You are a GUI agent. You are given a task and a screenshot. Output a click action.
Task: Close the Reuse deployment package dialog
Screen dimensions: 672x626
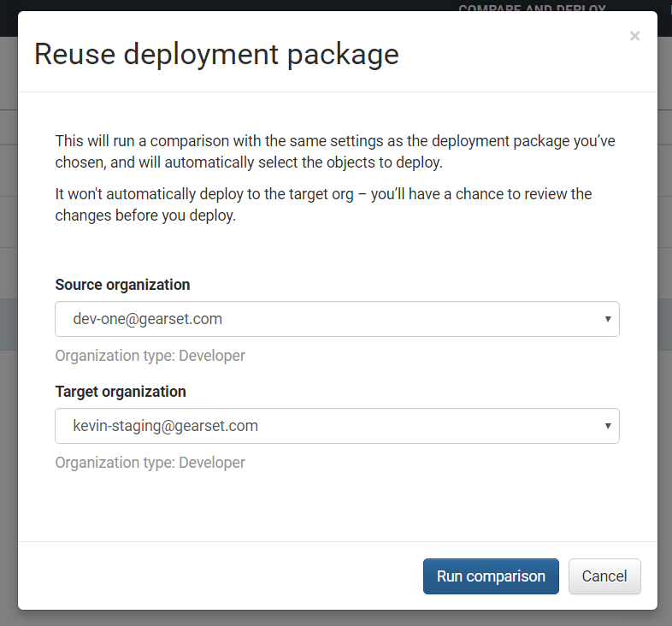tap(634, 36)
